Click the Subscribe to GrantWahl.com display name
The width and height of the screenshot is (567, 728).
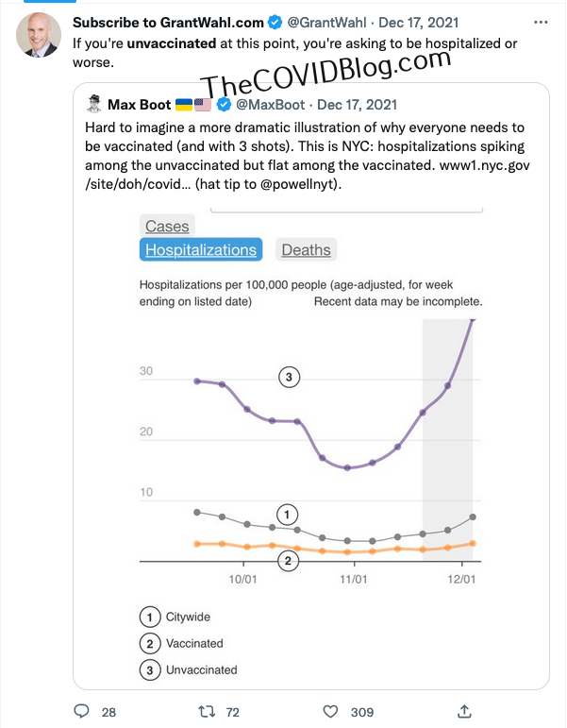(x=169, y=21)
